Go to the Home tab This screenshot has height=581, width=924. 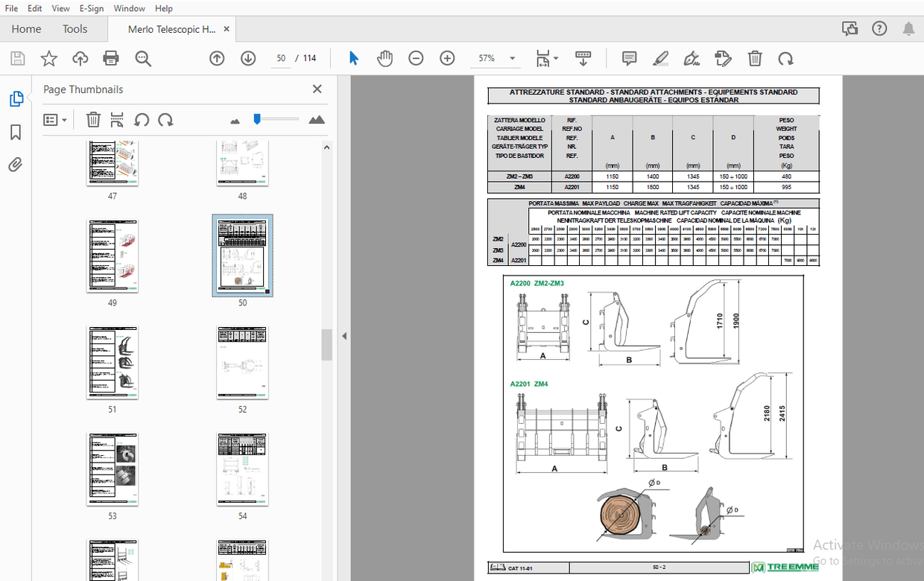coord(26,29)
